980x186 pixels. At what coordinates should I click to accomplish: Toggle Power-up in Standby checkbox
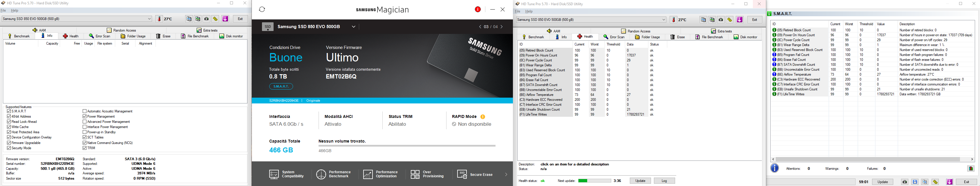84,132
